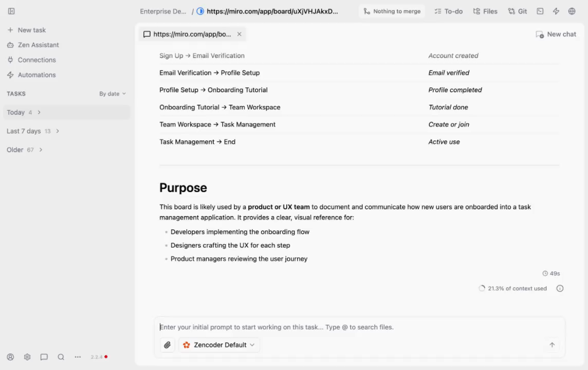Screen dimensions: 588x370
Task: Click 'Designers crafting the UX' bullet
Action: pos(230,245)
